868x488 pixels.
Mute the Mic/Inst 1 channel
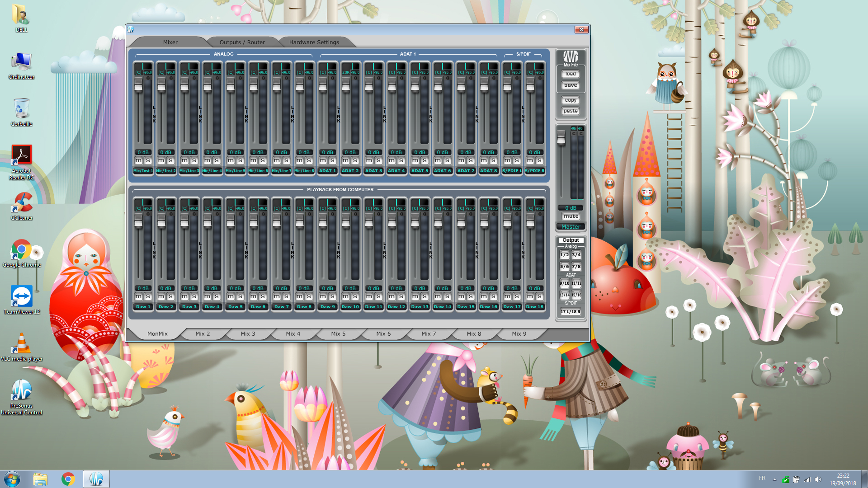coord(138,161)
